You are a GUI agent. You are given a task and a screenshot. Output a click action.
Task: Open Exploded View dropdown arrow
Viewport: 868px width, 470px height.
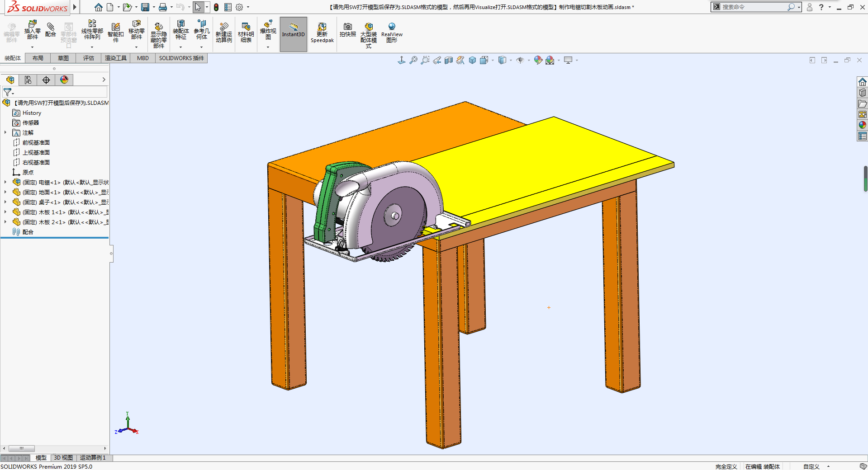268,47
